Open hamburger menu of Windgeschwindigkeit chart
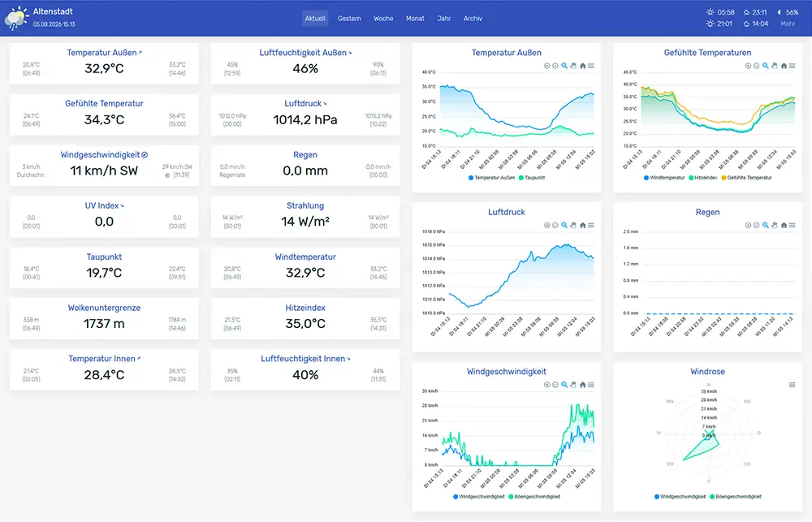Viewport: 812px width, 522px height. coord(591,385)
